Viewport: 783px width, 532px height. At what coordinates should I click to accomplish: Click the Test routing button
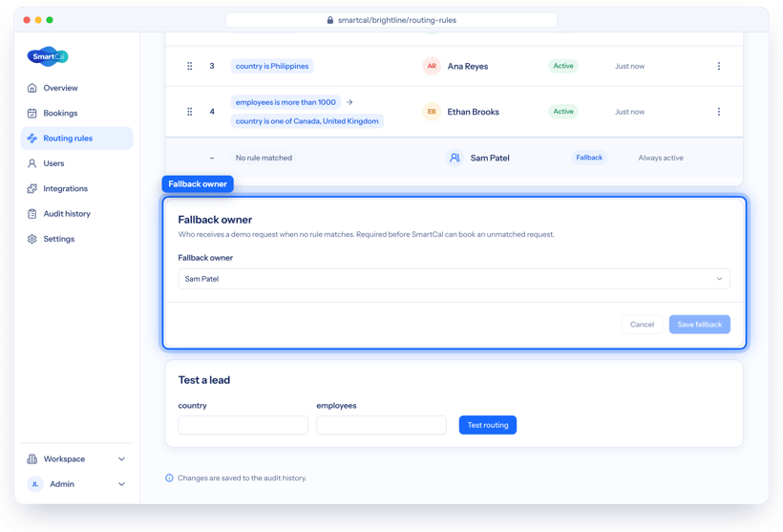coord(488,425)
